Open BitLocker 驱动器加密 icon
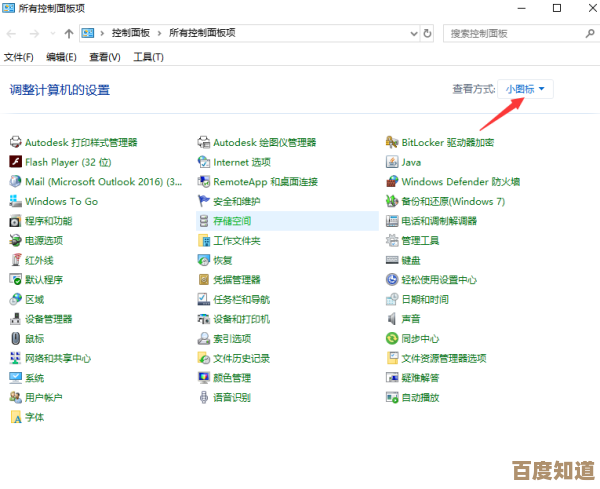 pyautogui.click(x=393, y=143)
